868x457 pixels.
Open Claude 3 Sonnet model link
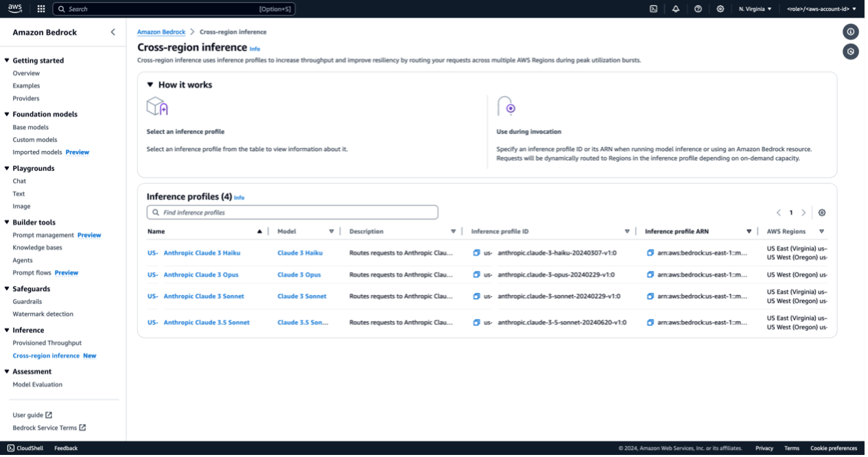coord(302,296)
